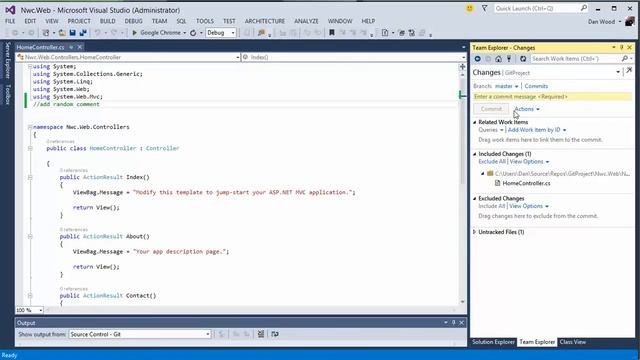This screenshot has height=360, width=640.
Task: Click the Exclude All link
Action: (x=492, y=162)
